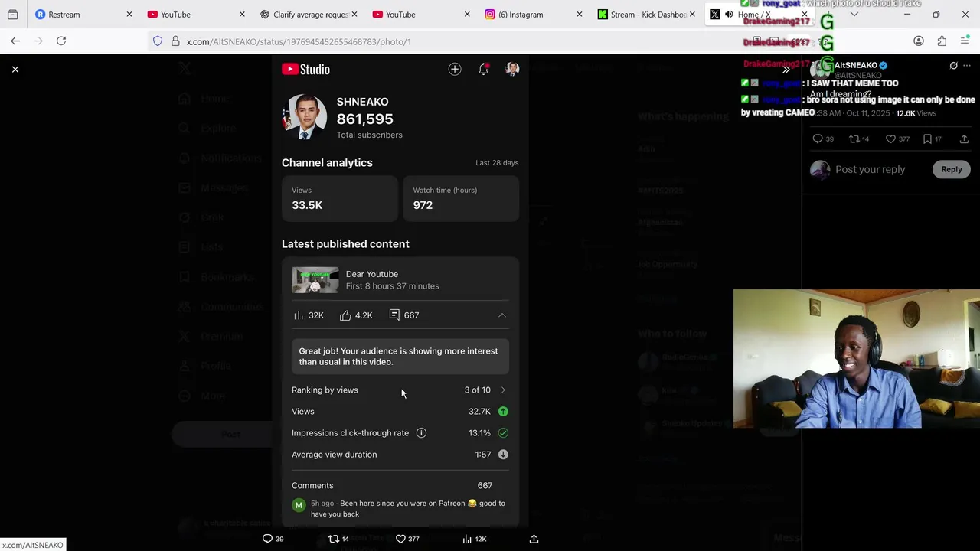Switch to the Clarify average request tab

point(310,15)
